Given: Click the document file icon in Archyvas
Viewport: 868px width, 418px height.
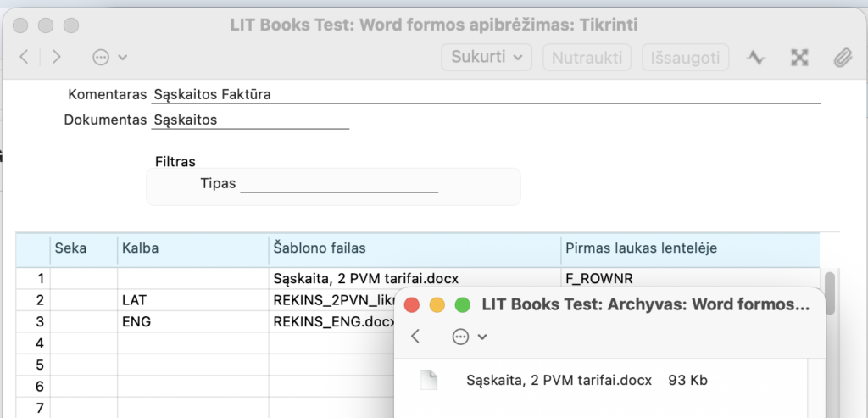Looking at the screenshot, I should coord(428,380).
